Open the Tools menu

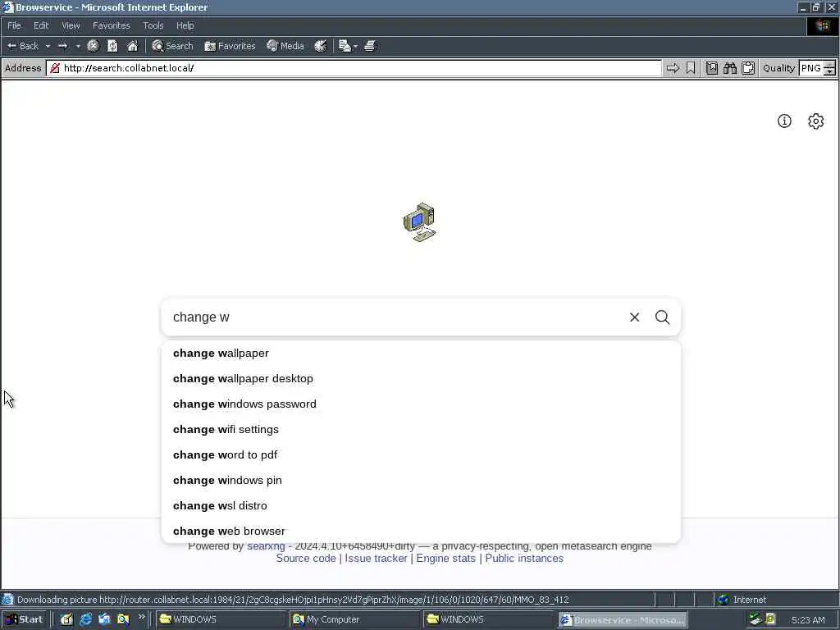(x=153, y=25)
